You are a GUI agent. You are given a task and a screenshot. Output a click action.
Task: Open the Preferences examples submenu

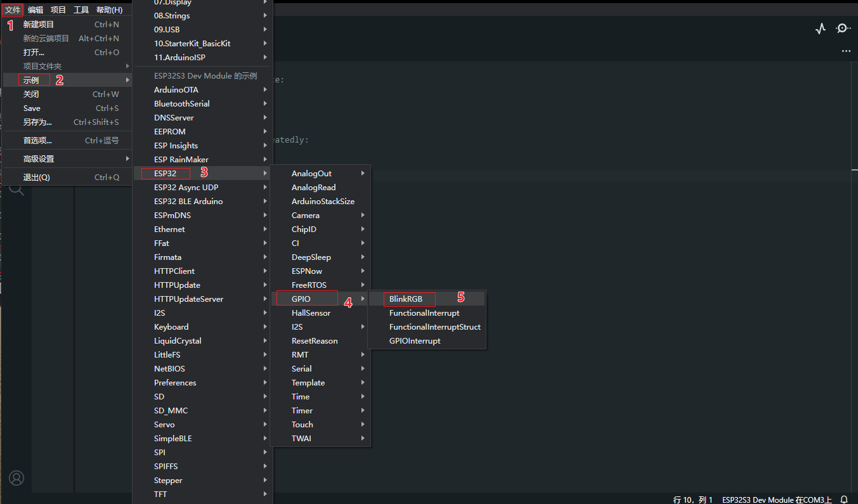(202, 383)
